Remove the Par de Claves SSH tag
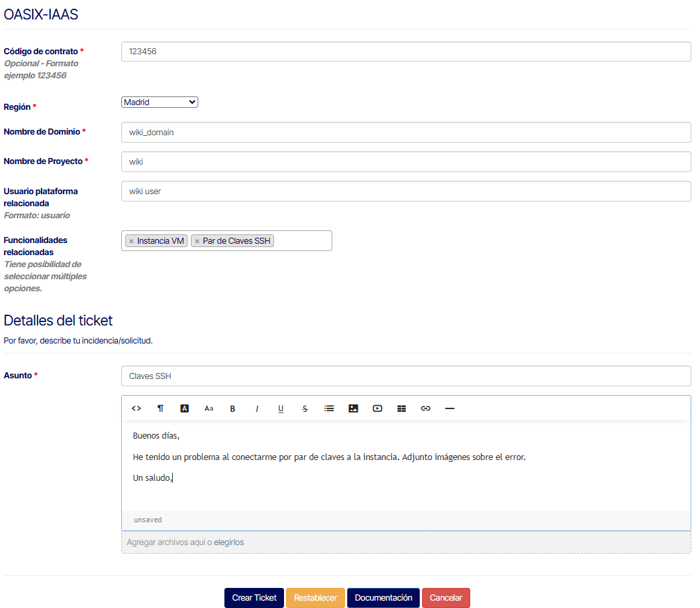Viewport: 700px width, 608px height. (x=197, y=241)
